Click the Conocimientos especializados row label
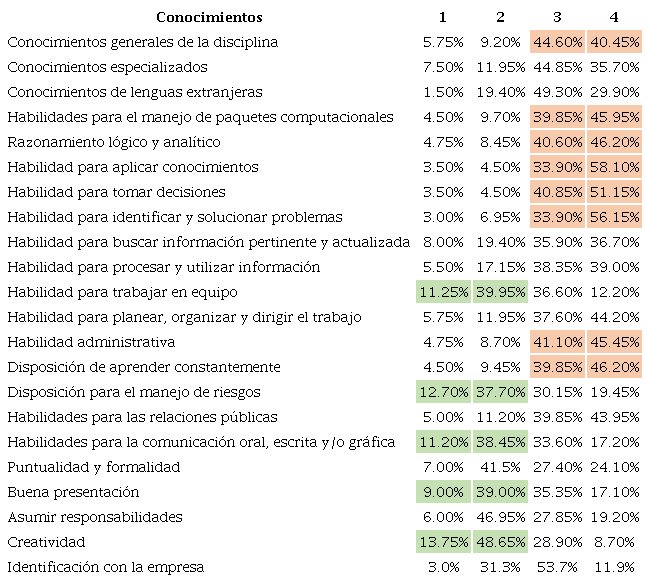Image resolution: width=647 pixels, height=583 pixels. (x=107, y=67)
